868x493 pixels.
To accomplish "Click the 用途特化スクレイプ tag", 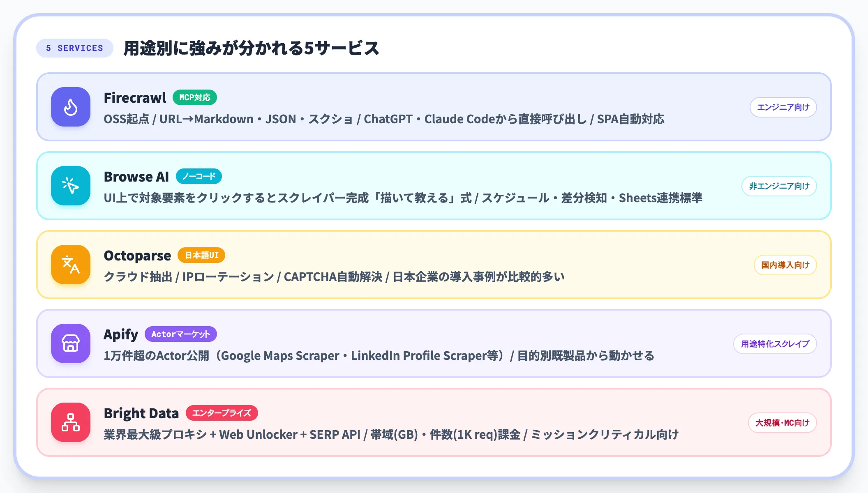I will coord(775,344).
